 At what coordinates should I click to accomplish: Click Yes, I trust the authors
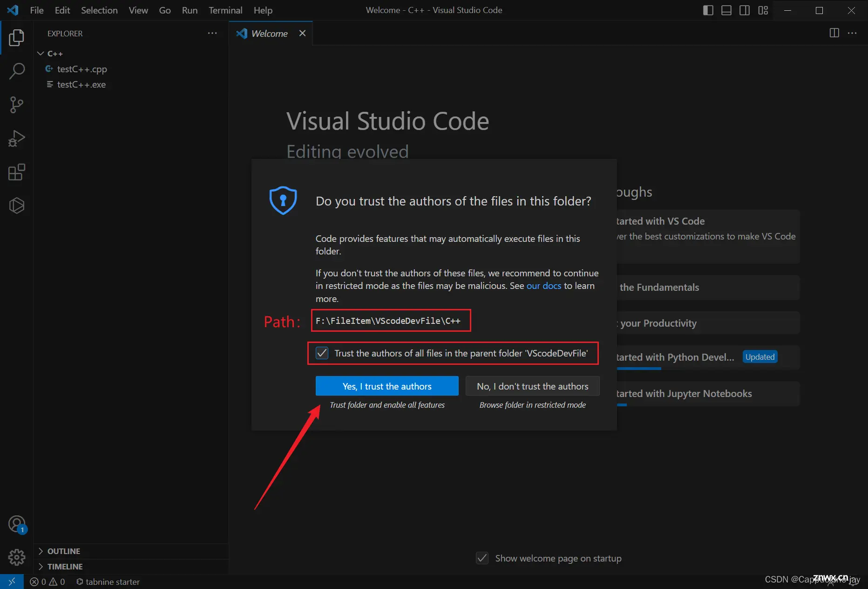(387, 386)
